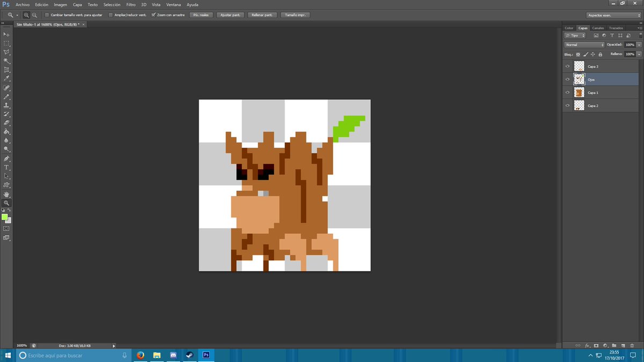Enable Ampliar/reducir vent. checkbox
644x362 pixels.
click(x=111, y=15)
